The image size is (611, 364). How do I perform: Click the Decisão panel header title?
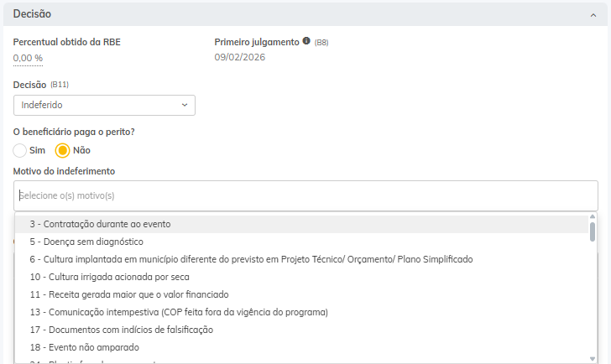click(33, 14)
